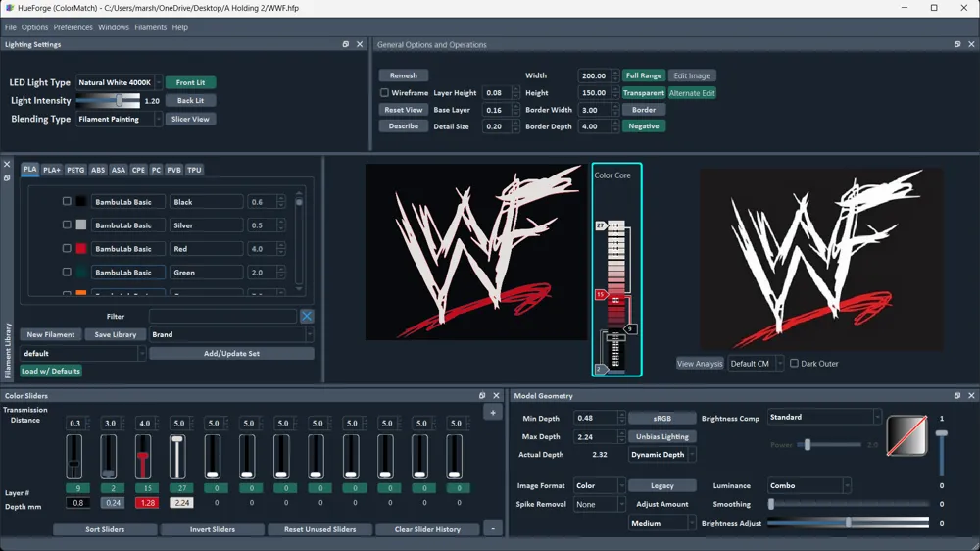980x551 pixels.
Task: Expand the Brand sort dropdown
Action: click(x=230, y=334)
